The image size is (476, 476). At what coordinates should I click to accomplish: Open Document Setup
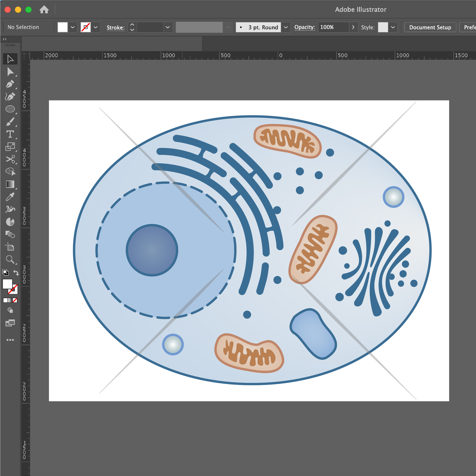[430, 27]
